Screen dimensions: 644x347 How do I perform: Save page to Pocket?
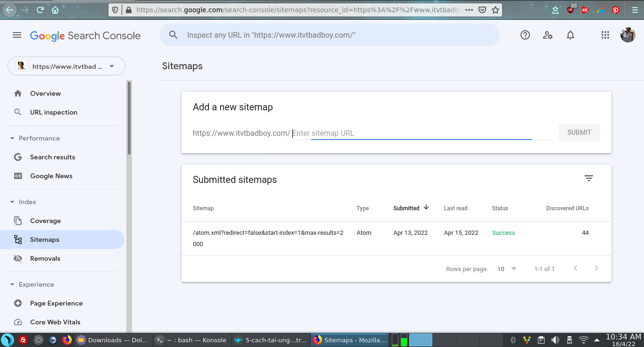pyautogui.click(x=482, y=9)
